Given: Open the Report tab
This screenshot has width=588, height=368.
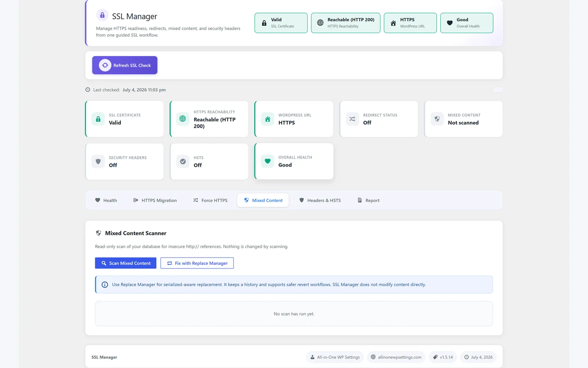Looking at the screenshot, I should click(x=368, y=200).
